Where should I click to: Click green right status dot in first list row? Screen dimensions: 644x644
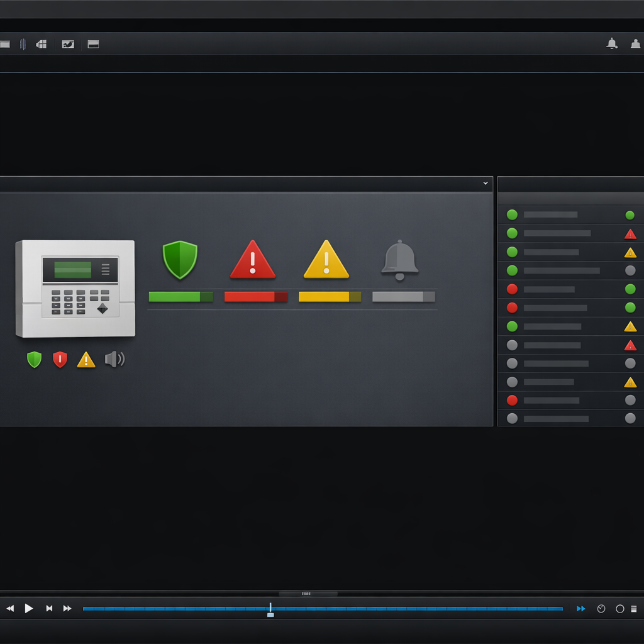[630, 215]
